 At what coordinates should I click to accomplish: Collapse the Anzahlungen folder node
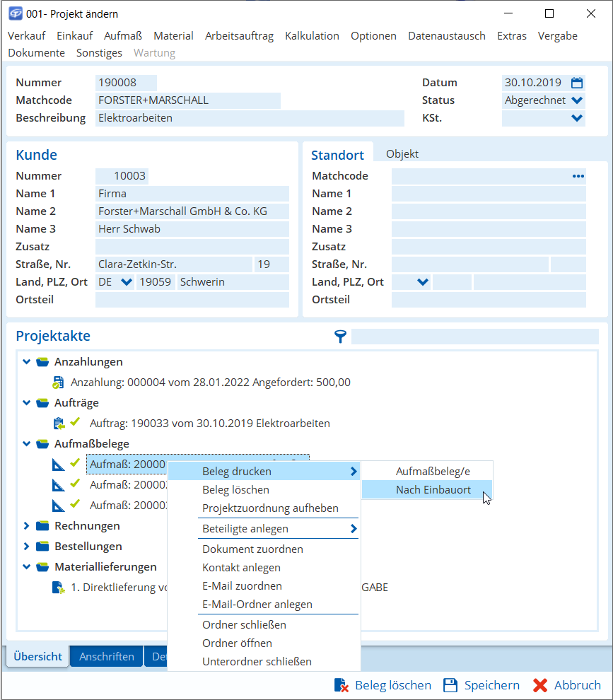27,362
